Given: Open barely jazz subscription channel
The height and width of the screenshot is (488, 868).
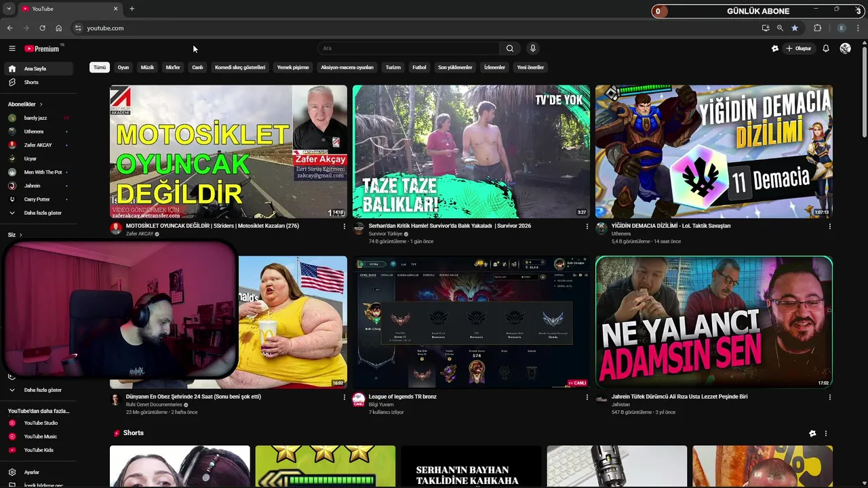Looking at the screenshot, I should coord(39,118).
